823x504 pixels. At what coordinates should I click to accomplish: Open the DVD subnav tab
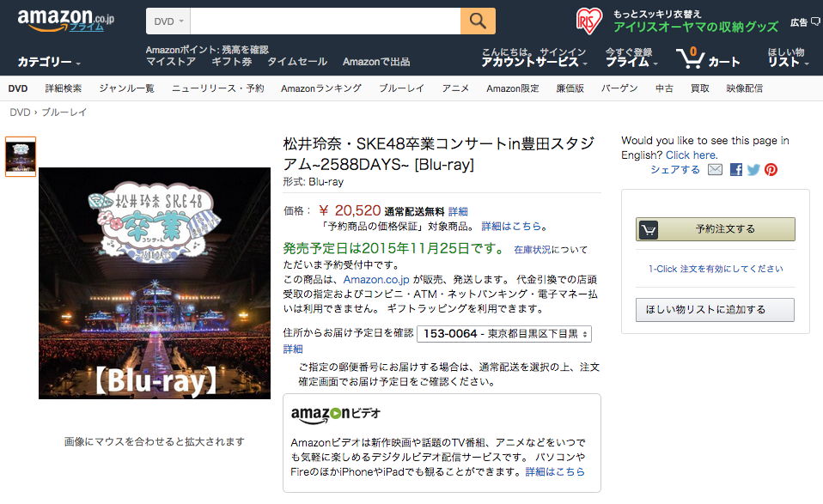18,88
